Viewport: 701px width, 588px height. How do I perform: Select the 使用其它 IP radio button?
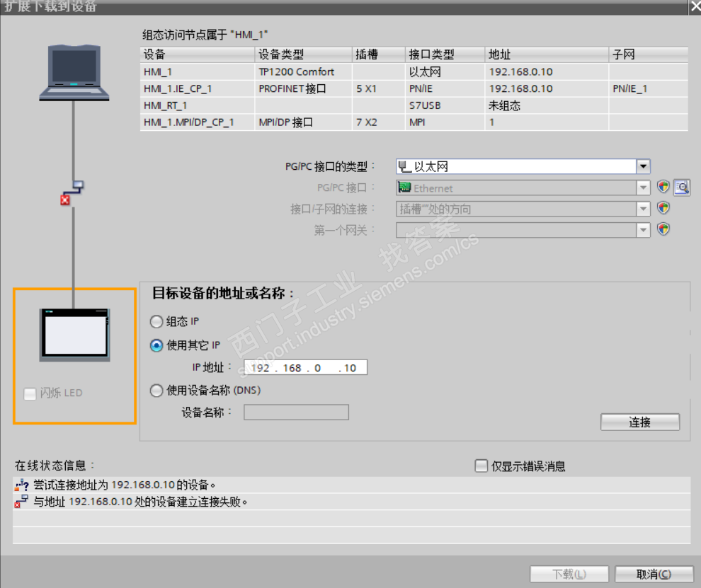156,345
